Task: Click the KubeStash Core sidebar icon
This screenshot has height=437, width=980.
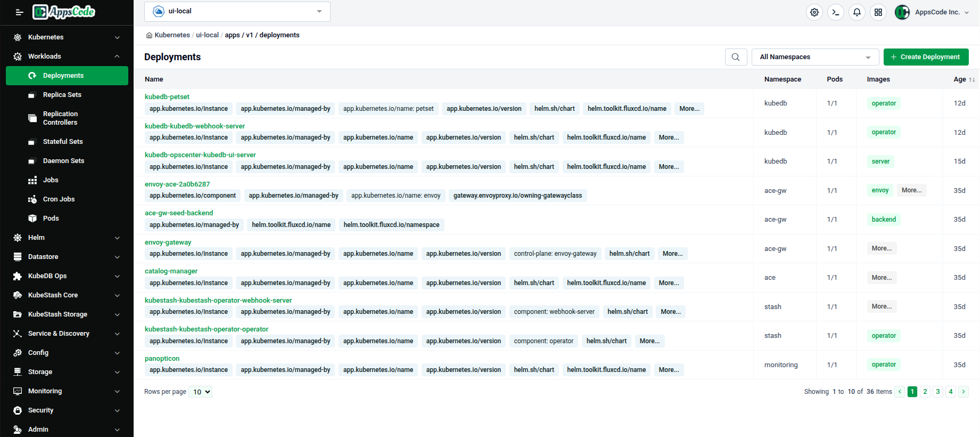Action: click(18, 295)
